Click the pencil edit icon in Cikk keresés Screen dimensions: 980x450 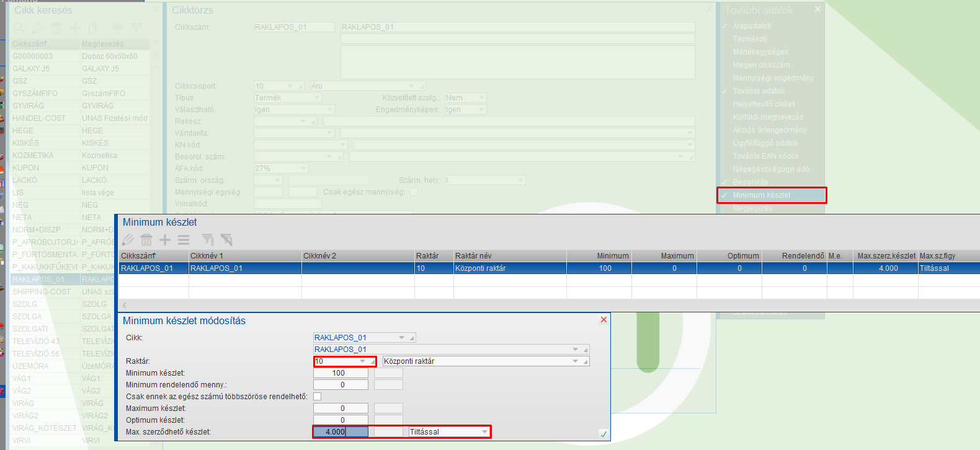click(x=38, y=28)
